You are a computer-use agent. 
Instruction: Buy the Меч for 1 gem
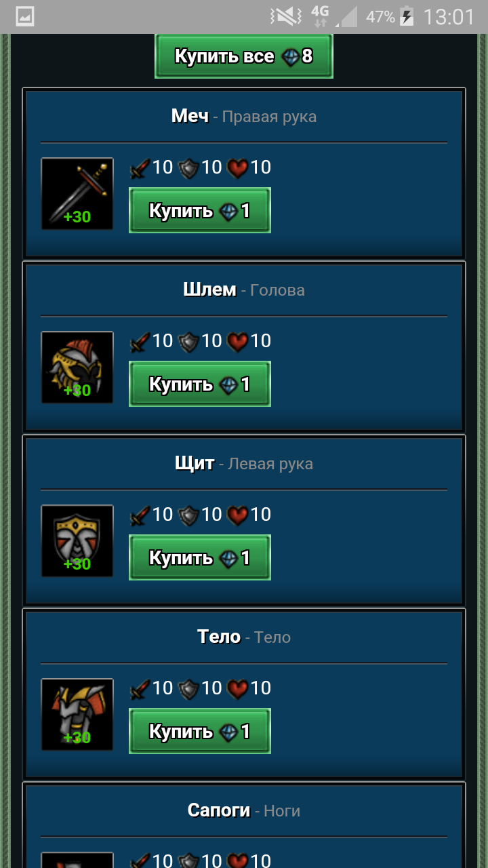[200, 210]
